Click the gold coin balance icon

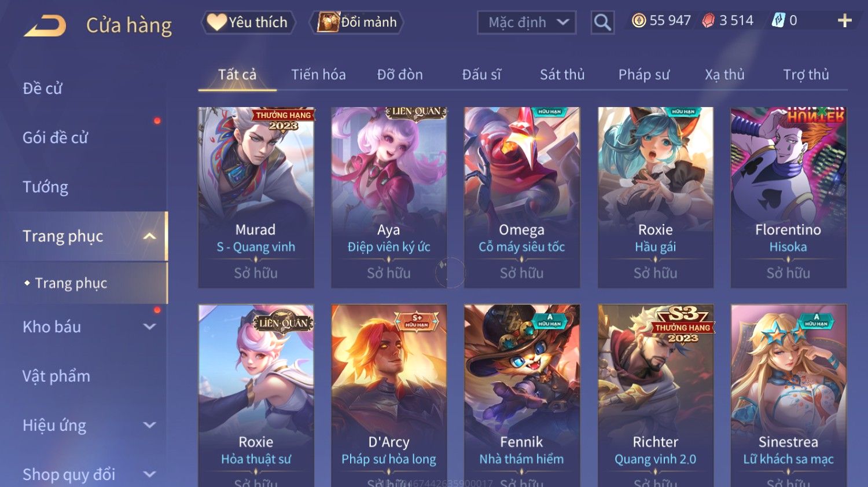point(639,21)
